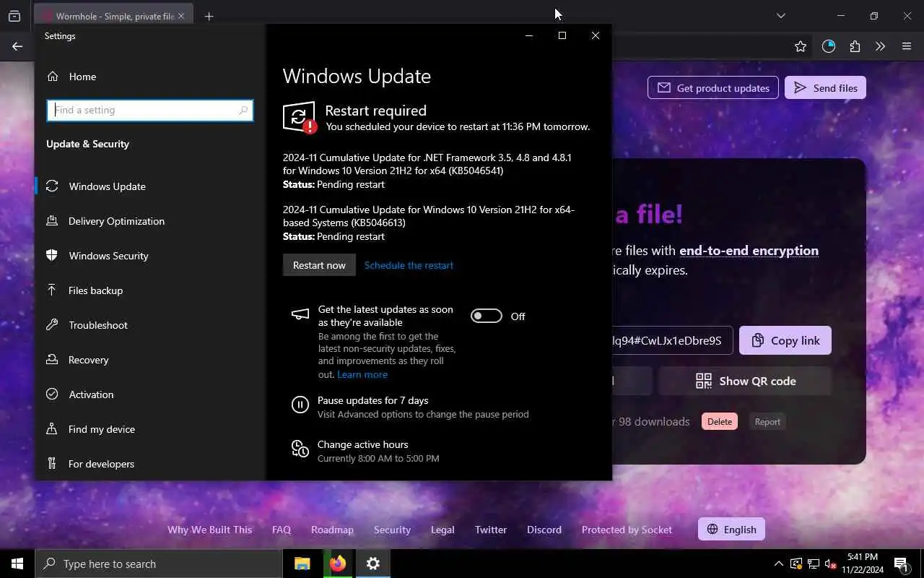Click the Change active hours clock icon
This screenshot has height=578, width=924.
[300, 449]
